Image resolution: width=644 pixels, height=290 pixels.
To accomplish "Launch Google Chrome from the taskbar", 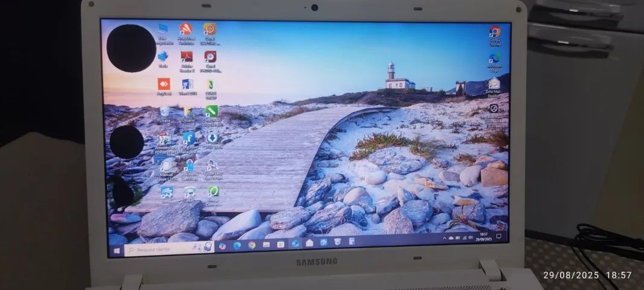I will pyautogui.click(x=252, y=245).
